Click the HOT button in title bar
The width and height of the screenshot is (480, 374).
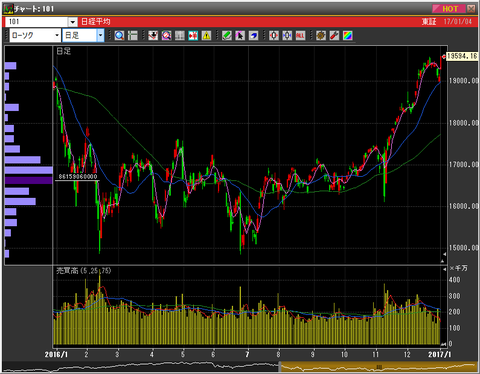pos(449,9)
